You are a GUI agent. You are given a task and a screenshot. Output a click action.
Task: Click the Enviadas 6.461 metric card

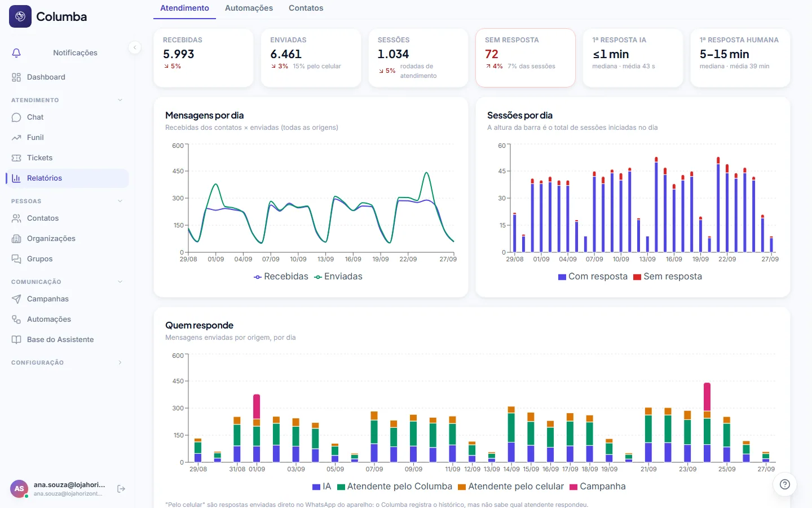tap(311, 58)
